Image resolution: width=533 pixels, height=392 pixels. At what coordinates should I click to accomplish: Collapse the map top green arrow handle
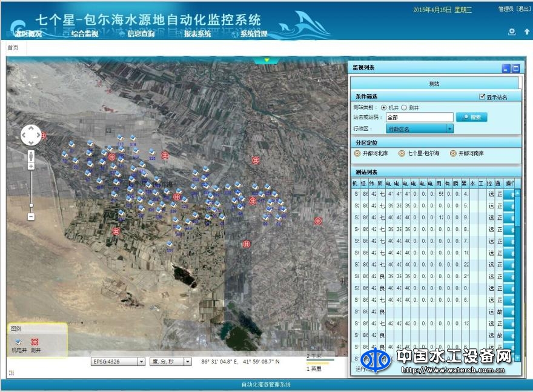[266, 61]
